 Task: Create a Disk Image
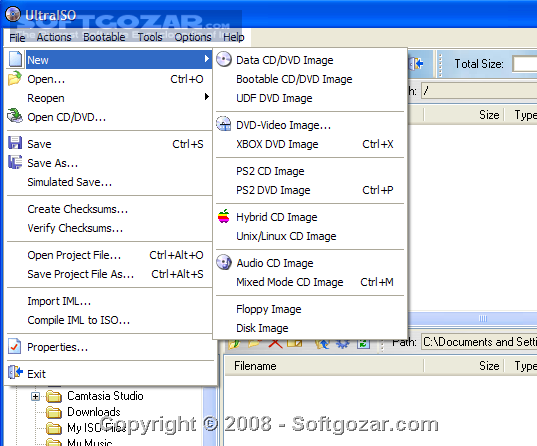coord(310,328)
